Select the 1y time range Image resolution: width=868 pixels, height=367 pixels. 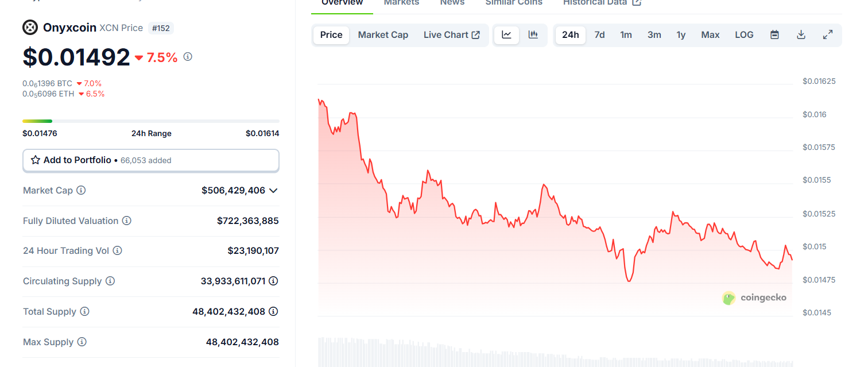pos(681,35)
